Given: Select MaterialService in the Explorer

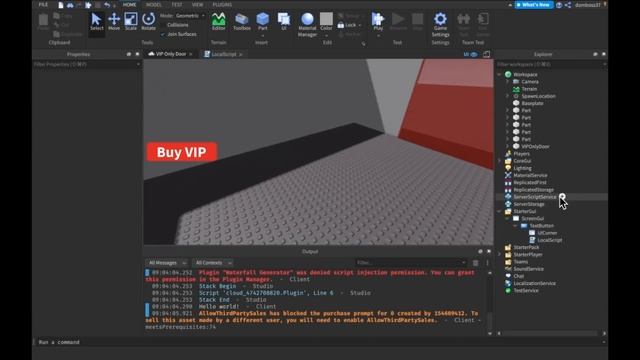Looking at the screenshot, I should (530, 176).
